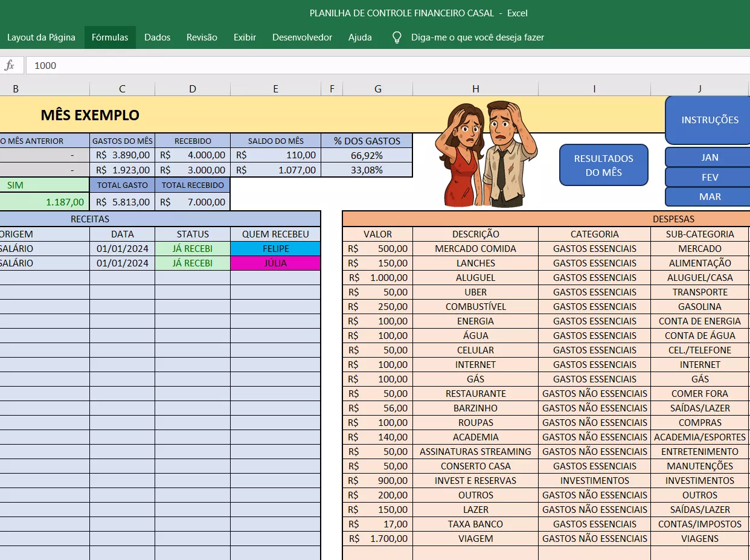
Task: Click the fx Insert Function icon
Action: 10,65
